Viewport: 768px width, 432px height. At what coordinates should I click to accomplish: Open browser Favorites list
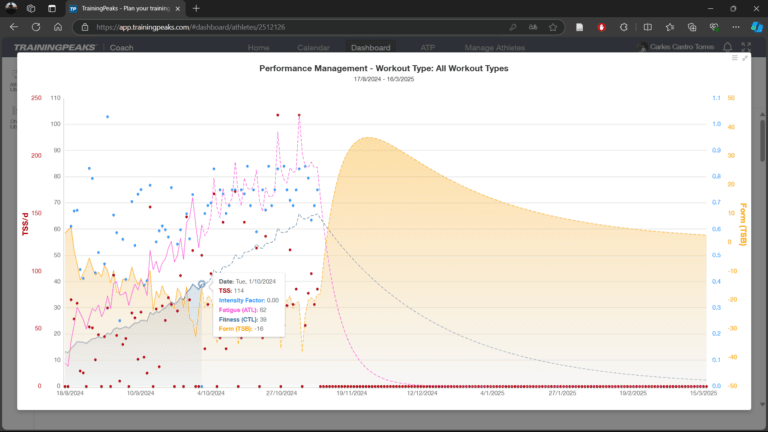670,27
